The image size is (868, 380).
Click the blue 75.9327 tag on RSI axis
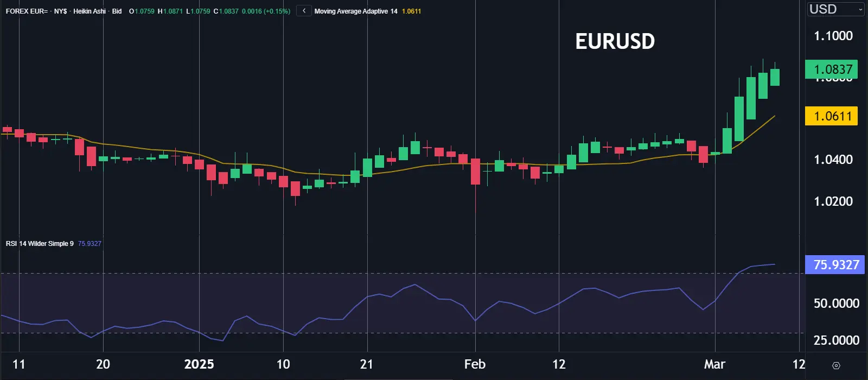point(835,265)
